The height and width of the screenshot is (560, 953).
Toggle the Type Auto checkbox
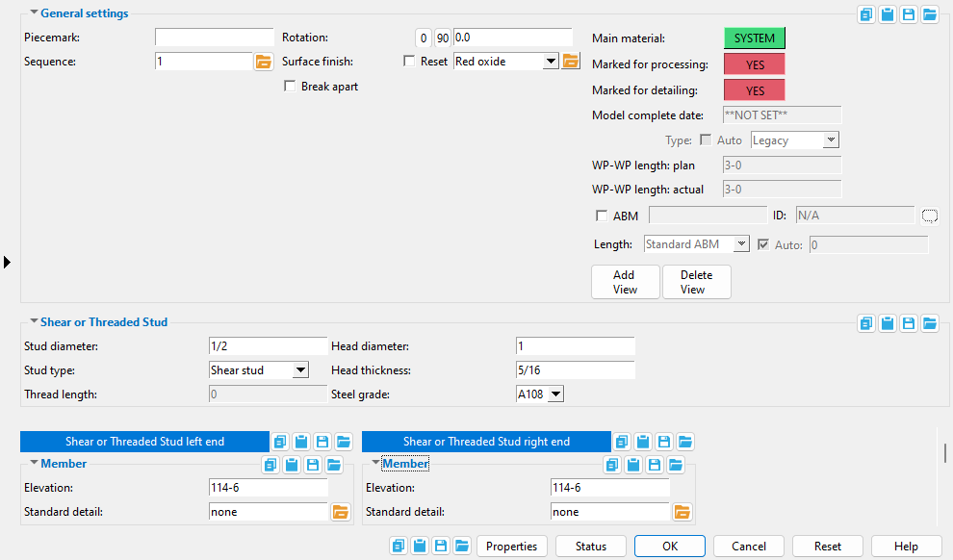[706, 140]
